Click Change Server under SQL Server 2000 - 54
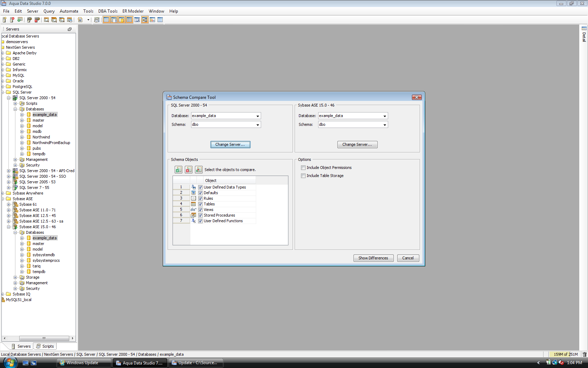This screenshot has width=588, height=368. [x=230, y=144]
